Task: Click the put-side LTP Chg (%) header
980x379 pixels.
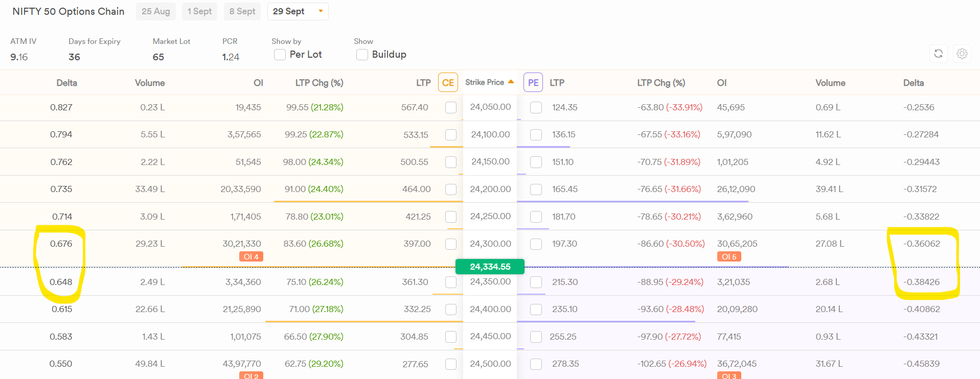Action: [661, 83]
